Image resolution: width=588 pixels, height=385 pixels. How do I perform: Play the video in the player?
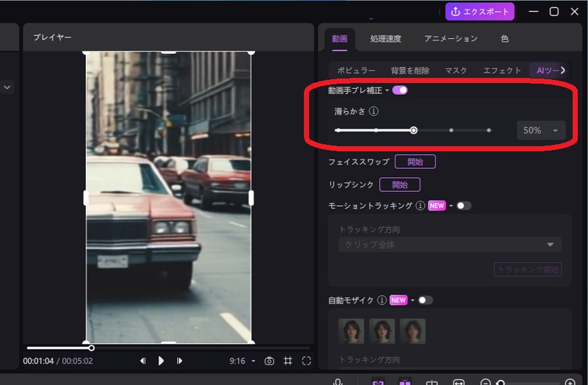pyautogui.click(x=161, y=361)
